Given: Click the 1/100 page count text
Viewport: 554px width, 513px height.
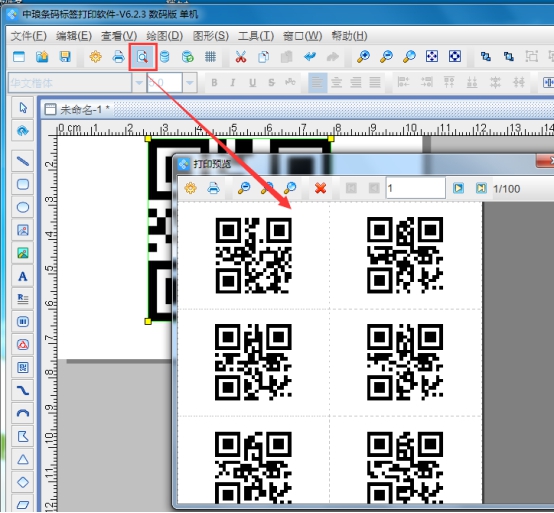Looking at the screenshot, I should tap(506, 189).
